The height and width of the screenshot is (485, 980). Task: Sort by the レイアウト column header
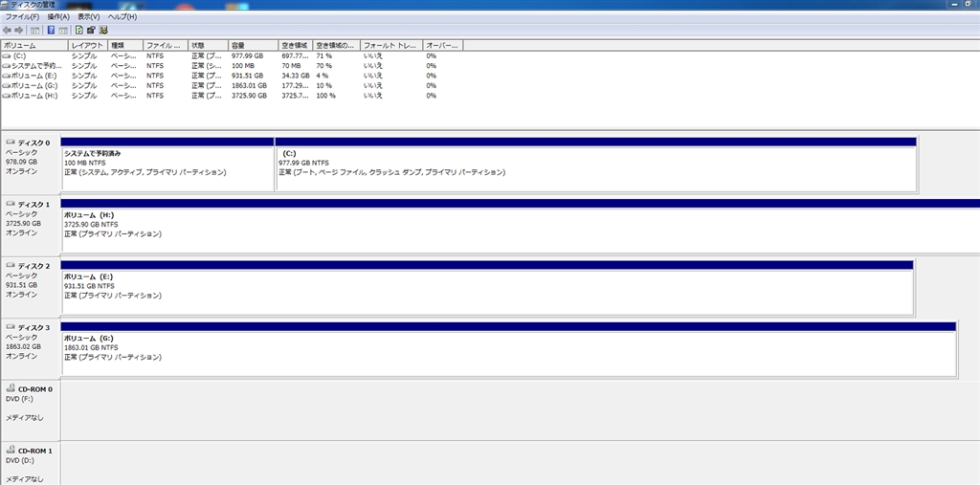[x=88, y=46]
